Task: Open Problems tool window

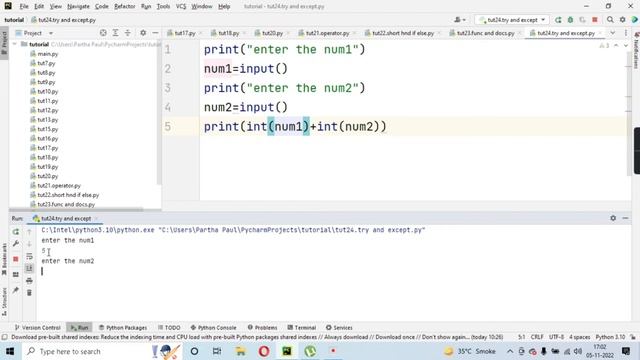Action: [262, 327]
